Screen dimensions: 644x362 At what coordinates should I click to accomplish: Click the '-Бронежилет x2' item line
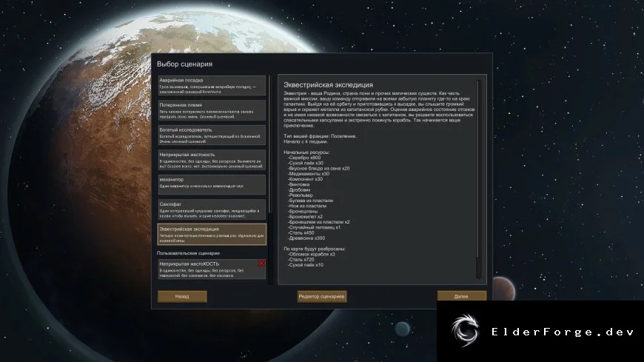coord(305,217)
